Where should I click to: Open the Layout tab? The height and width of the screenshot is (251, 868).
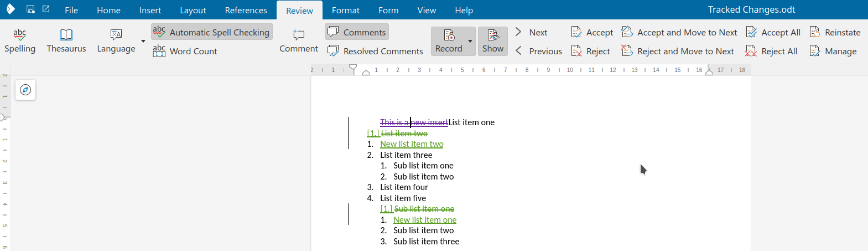[x=193, y=10]
